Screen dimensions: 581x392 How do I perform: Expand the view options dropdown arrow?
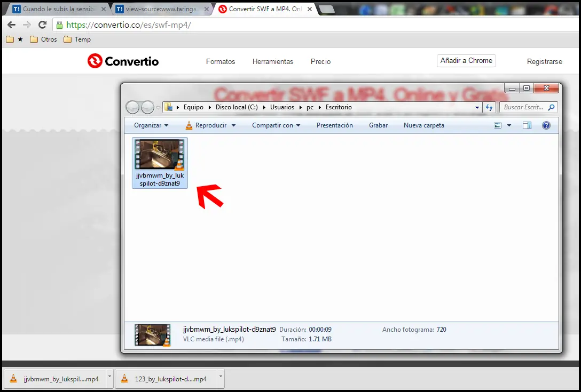509,125
